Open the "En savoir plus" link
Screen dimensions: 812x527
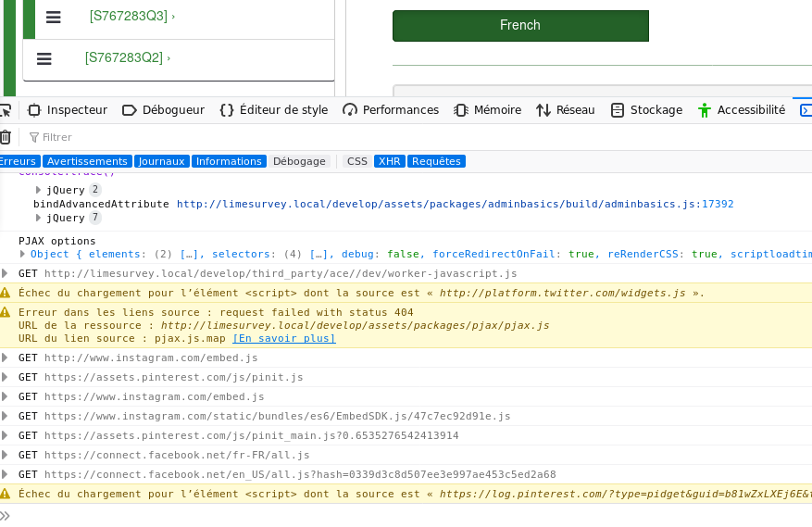(x=284, y=338)
